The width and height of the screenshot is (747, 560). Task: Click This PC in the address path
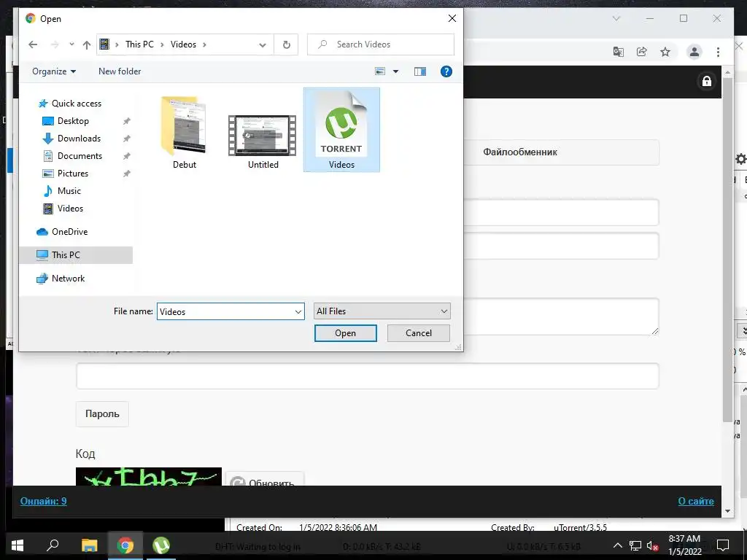(x=139, y=44)
